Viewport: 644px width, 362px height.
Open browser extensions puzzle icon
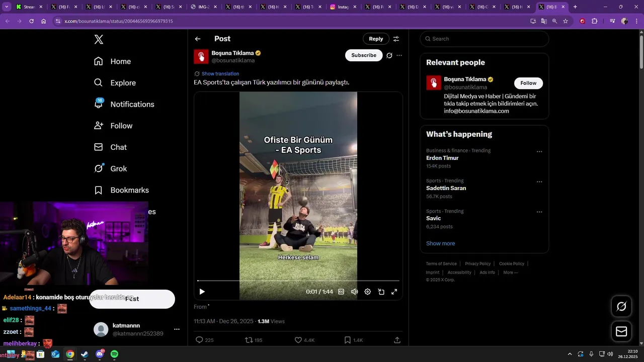click(594, 21)
